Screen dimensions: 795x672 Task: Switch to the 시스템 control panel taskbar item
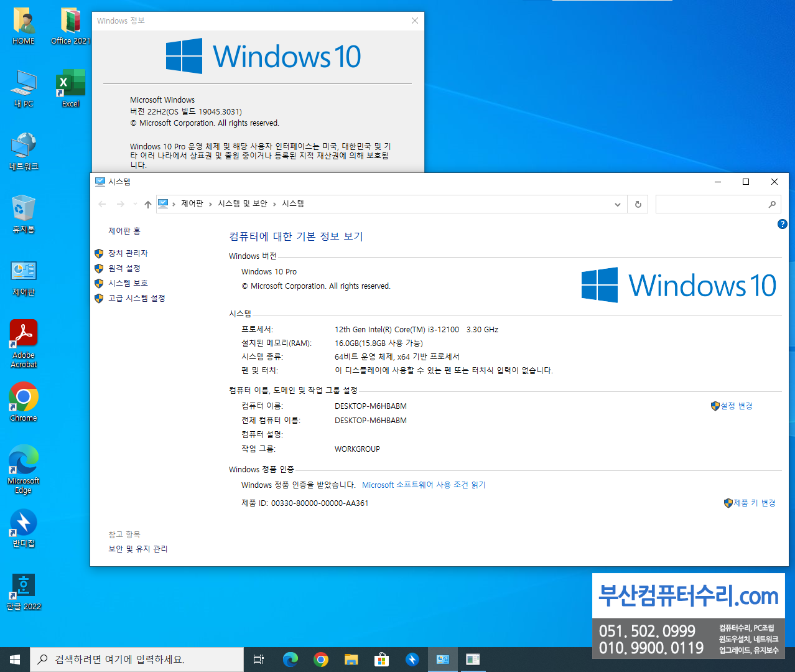click(443, 660)
